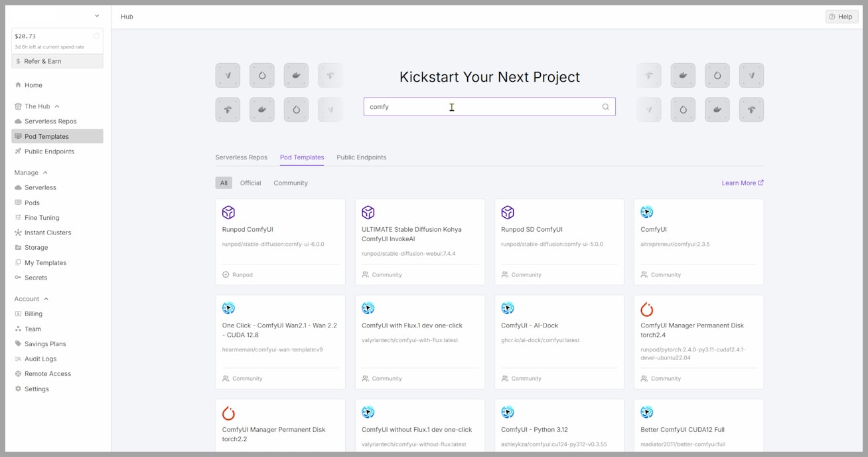Click the Runpod SD ComfyUI cube icon
This screenshot has height=457, width=868.
tap(508, 213)
